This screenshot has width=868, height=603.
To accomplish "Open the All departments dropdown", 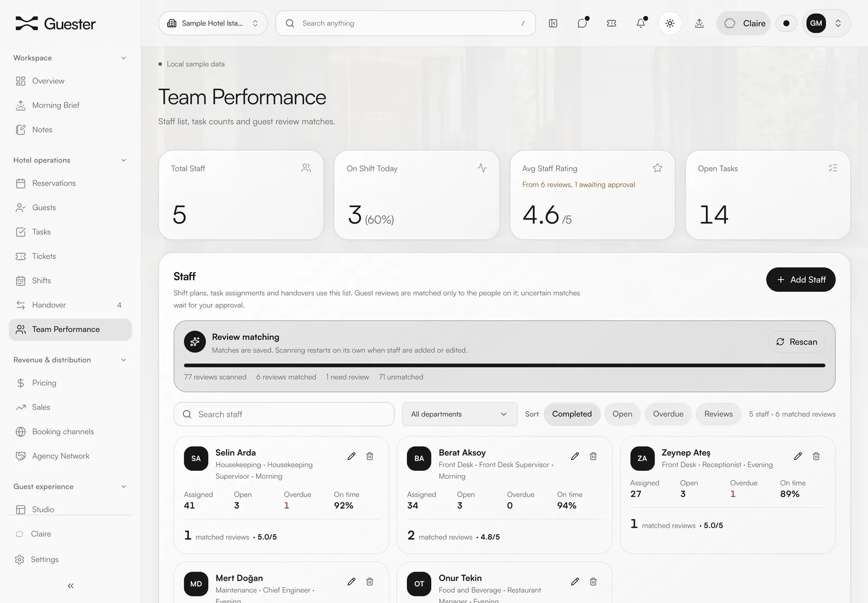I will click(x=459, y=414).
